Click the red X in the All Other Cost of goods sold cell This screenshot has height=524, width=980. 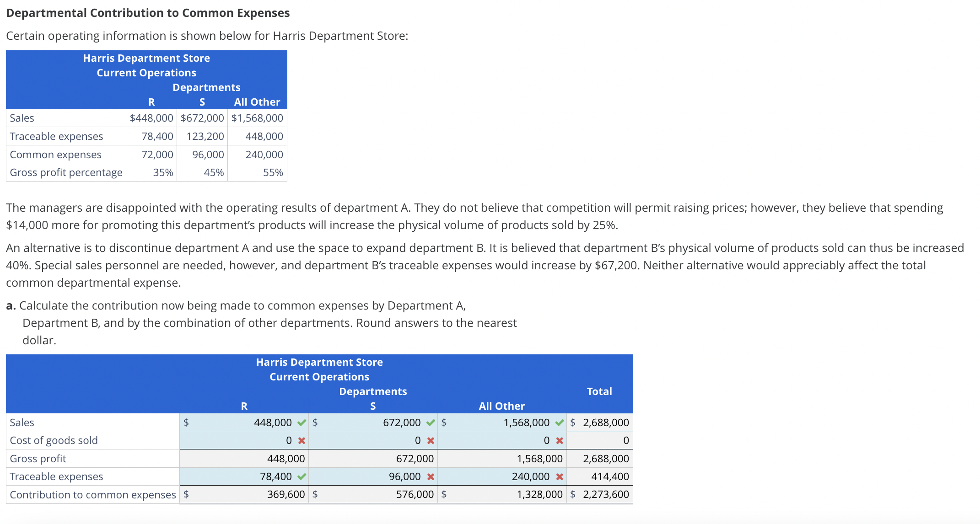pos(559,440)
